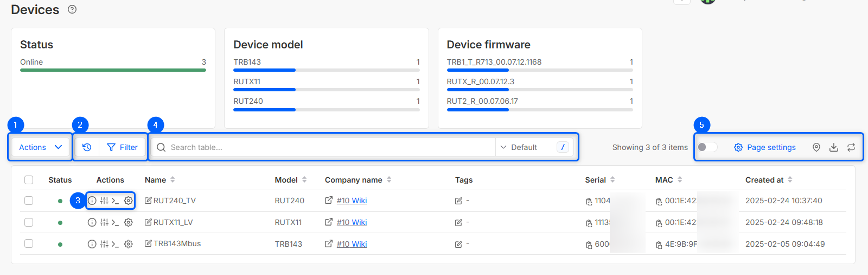Enable the toggle left of Page settings
This screenshot has width=868, height=275.
pos(707,147)
